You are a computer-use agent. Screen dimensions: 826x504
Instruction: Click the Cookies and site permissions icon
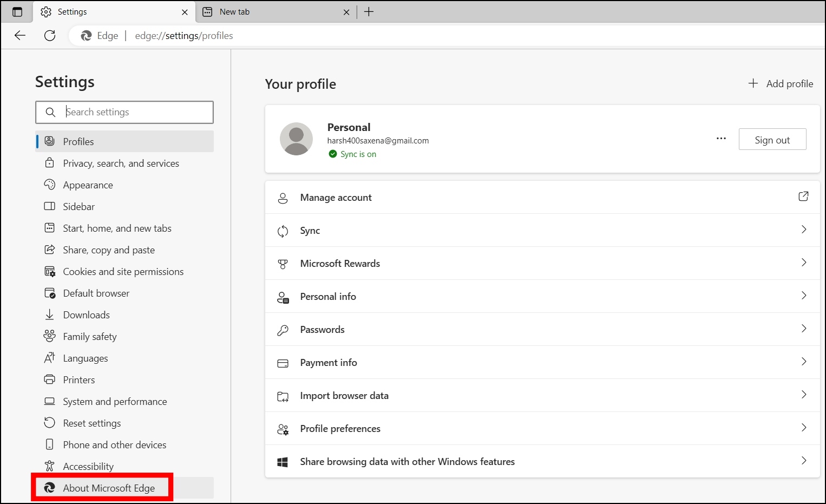[x=50, y=271]
